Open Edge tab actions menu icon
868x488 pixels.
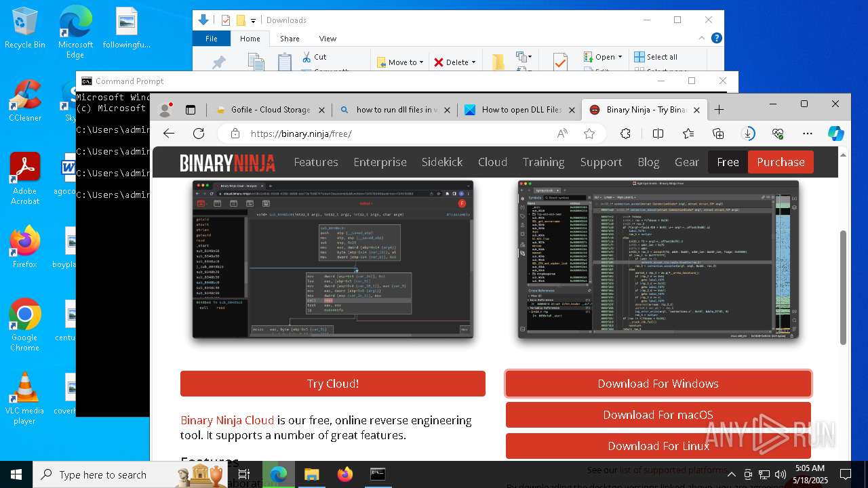(191, 109)
